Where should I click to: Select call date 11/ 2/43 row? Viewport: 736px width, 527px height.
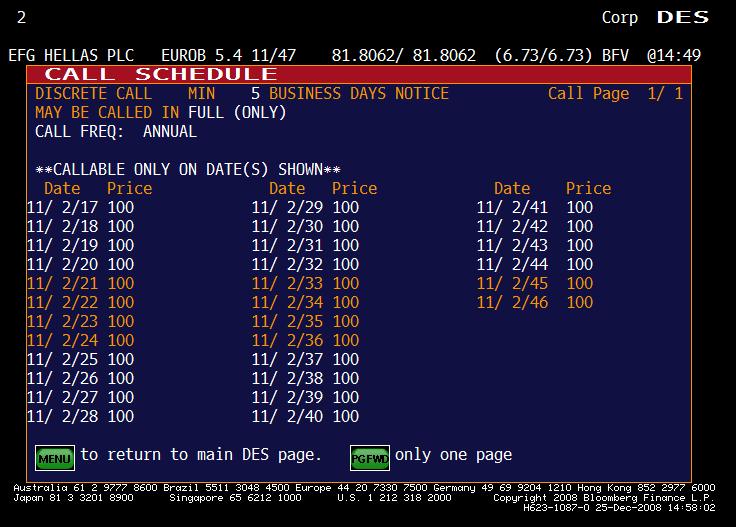coord(535,245)
